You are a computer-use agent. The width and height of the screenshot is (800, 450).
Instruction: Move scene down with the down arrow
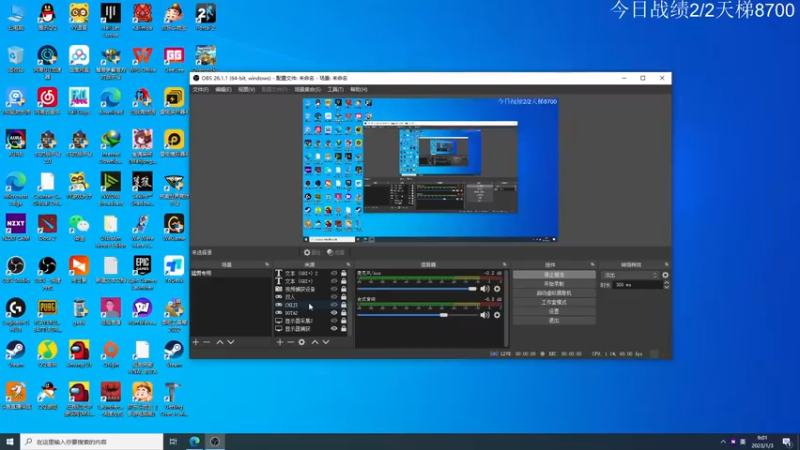[231, 342]
